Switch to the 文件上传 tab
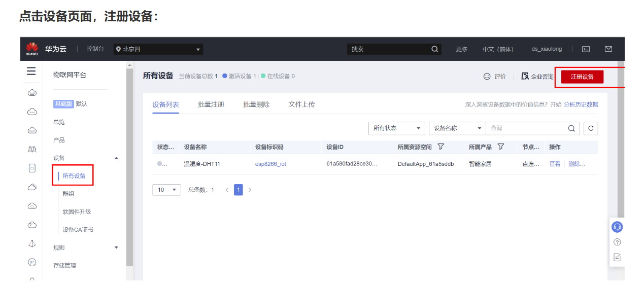644x284 pixels. click(x=301, y=104)
